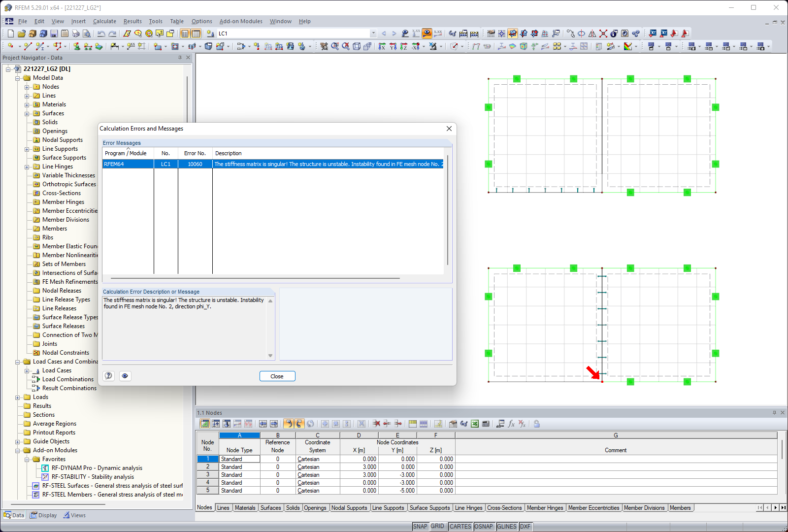Image resolution: width=788 pixels, height=532 pixels.
Task: Toggle SNAP in the status bar
Action: [x=420, y=527]
